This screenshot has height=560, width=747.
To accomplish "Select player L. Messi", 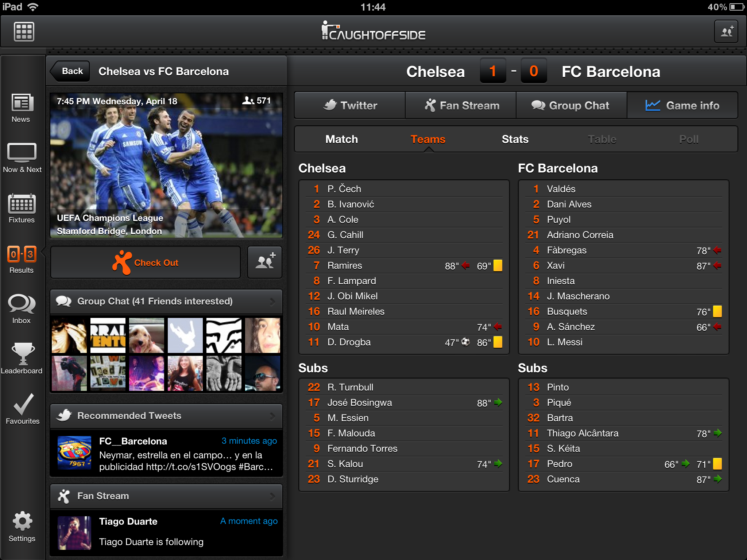I will pyautogui.click(x=624, y=342).
